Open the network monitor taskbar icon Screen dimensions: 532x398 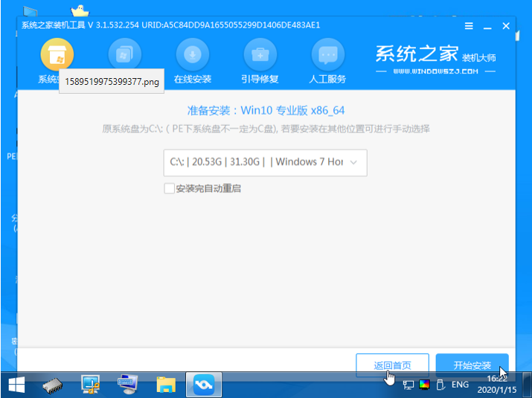[x=92, y=385]
